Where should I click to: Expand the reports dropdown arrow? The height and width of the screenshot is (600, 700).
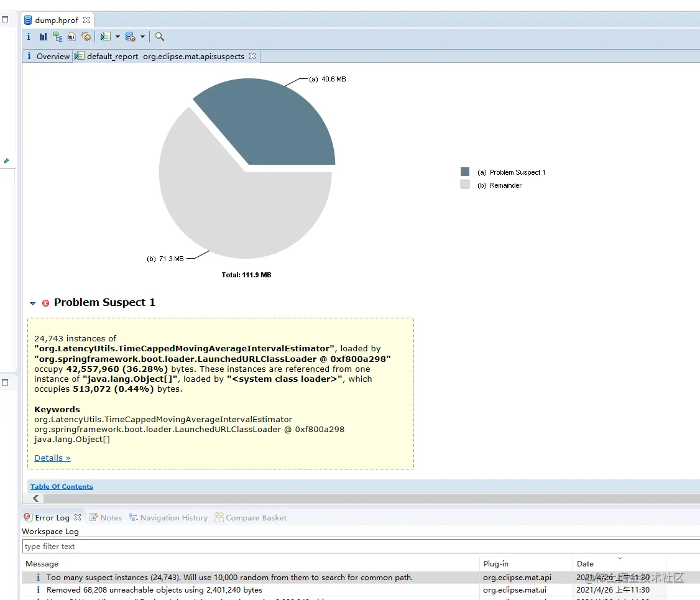point(118,37)
